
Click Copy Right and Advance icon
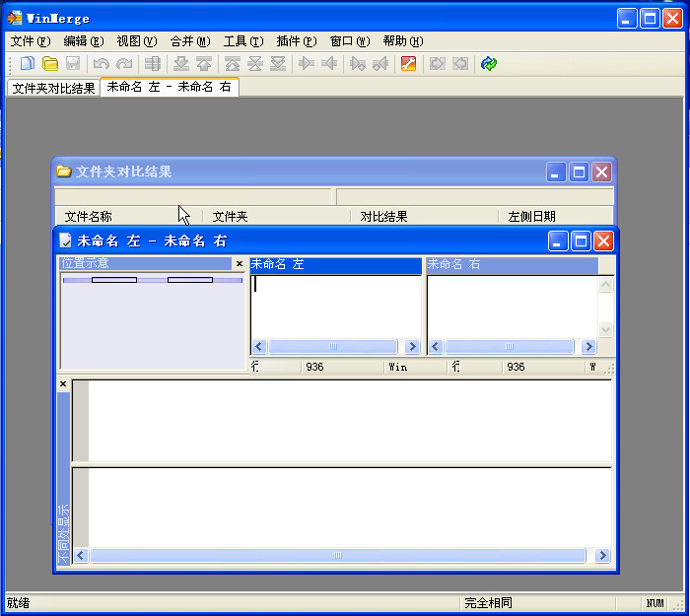click(x=358, y=64)
